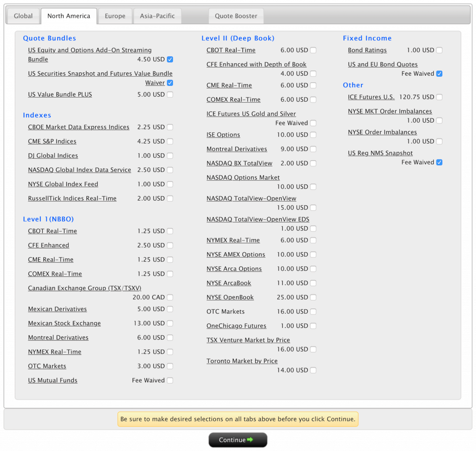Open CFE Enhanced with Depth of Book link
Image resolution: width=476 pixels, height=451 pixels.
[257, 64]
